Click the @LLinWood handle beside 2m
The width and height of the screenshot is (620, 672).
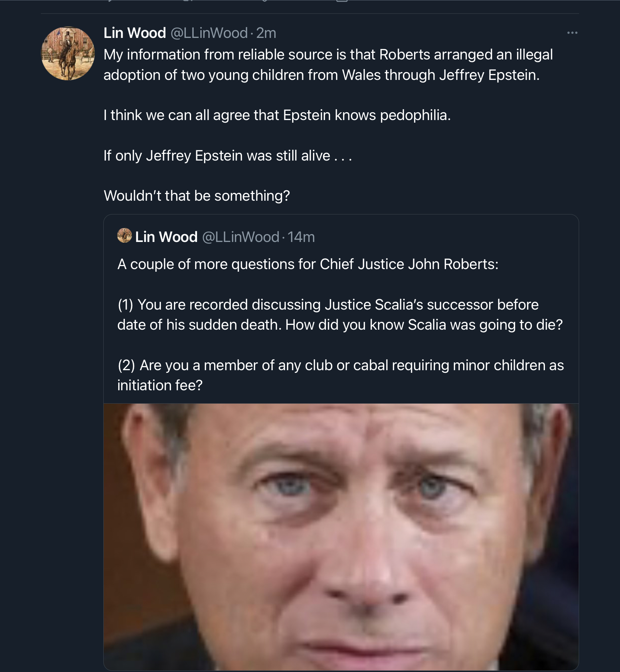(209, 33)
